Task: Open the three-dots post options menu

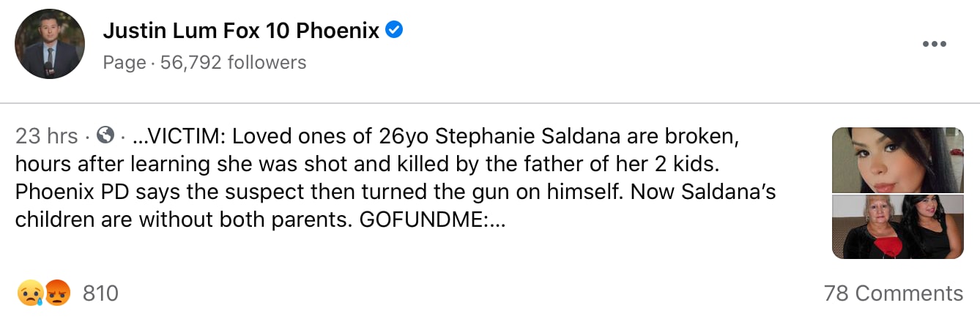Action: click(x=935, y=45)
